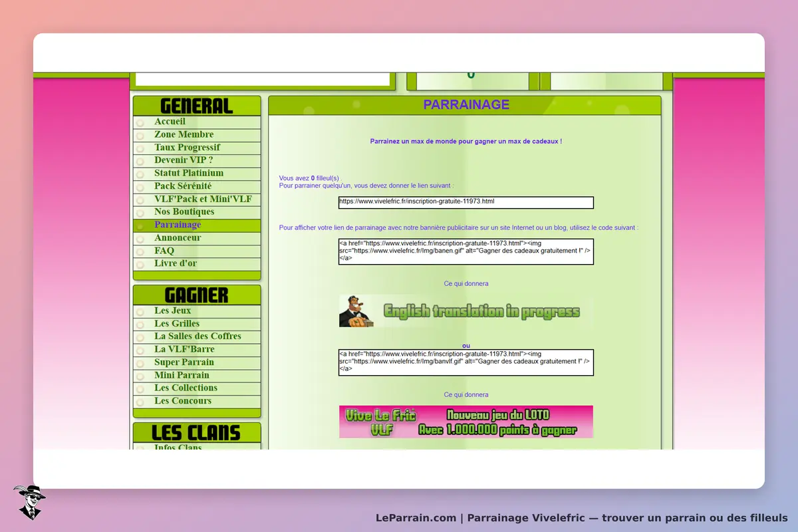The image size is (798, 532).
Task: Click the GAGNER section header
Action: (x=197, y=295)
